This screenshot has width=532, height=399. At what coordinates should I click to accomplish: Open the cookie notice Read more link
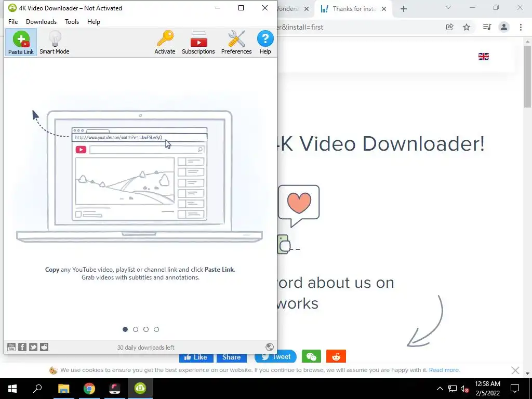pos(445,370)
